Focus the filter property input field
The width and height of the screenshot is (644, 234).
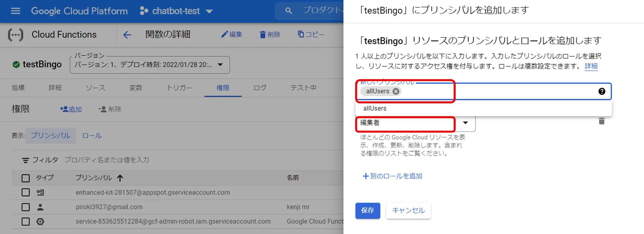tap(107, 160)
